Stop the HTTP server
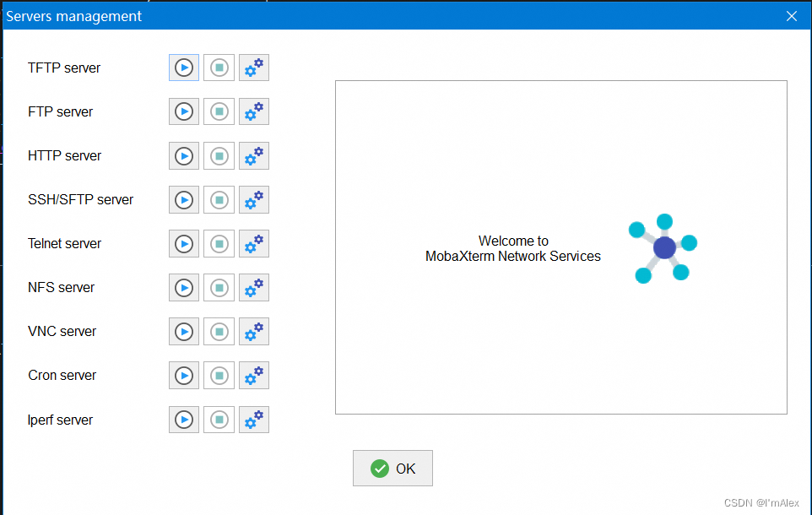812x515 pixels. tap(219, 155)
